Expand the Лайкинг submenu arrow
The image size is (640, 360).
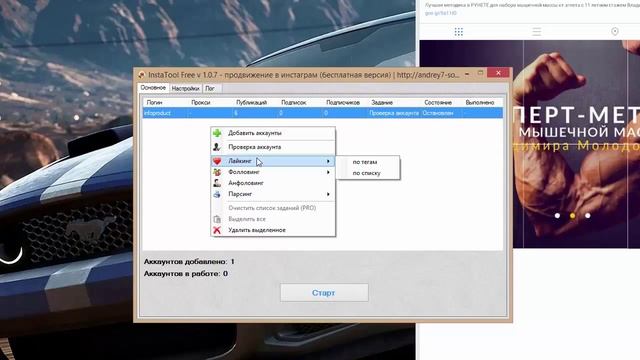click(328, 161)
